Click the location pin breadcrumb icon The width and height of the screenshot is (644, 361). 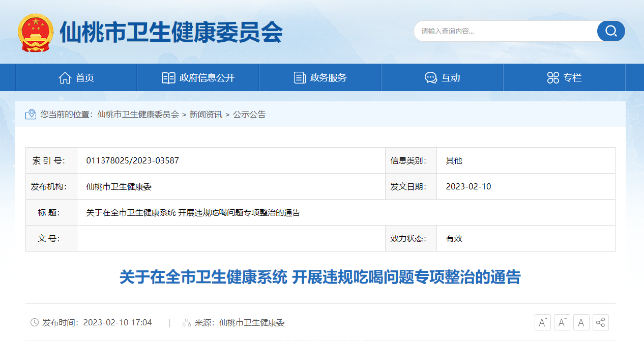31,114
